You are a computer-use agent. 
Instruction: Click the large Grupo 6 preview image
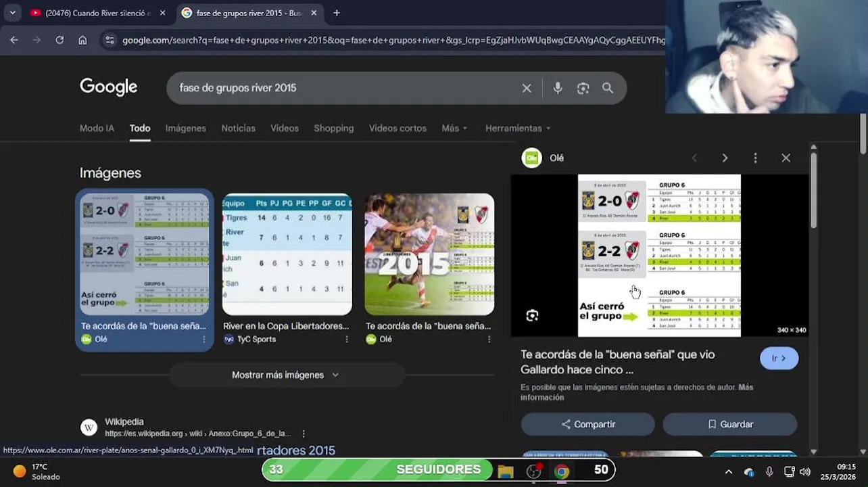point(659,255)
